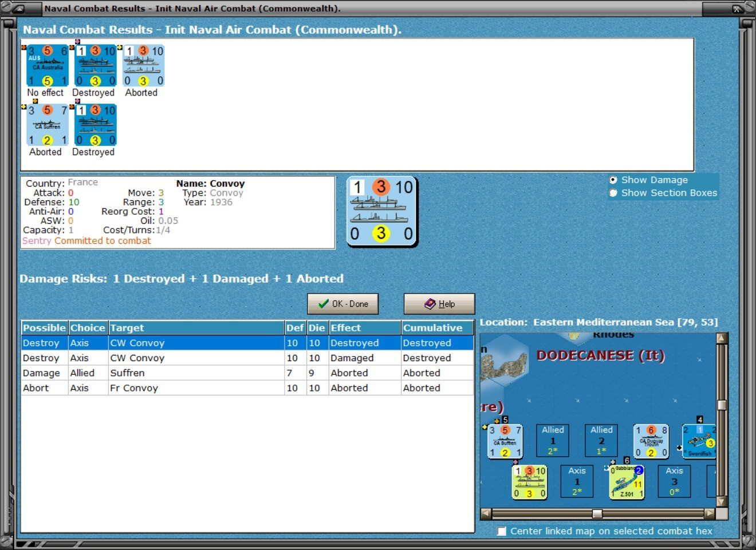Click the Die column header
This screenshot has height=550, width=756.
pos(317,328)
